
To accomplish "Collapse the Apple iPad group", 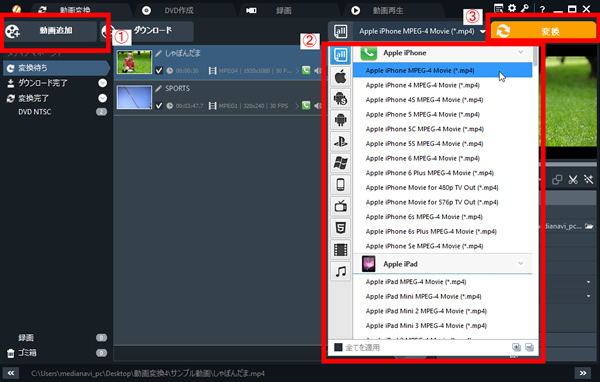I will (x=520, y=263).
